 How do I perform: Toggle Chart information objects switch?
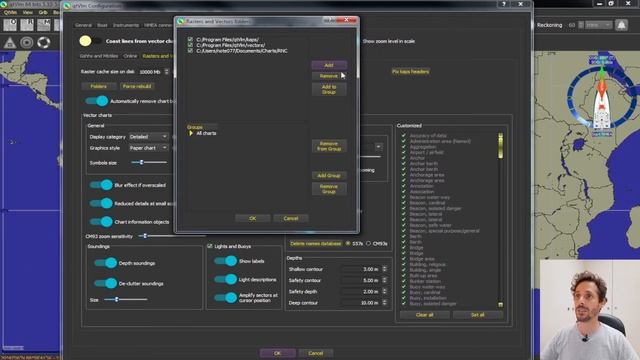[101, 222]
